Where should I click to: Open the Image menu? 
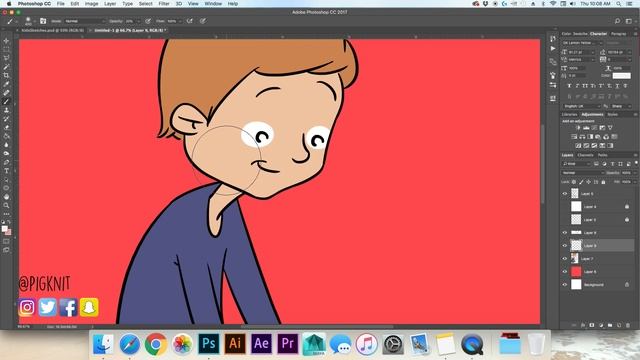91,4
